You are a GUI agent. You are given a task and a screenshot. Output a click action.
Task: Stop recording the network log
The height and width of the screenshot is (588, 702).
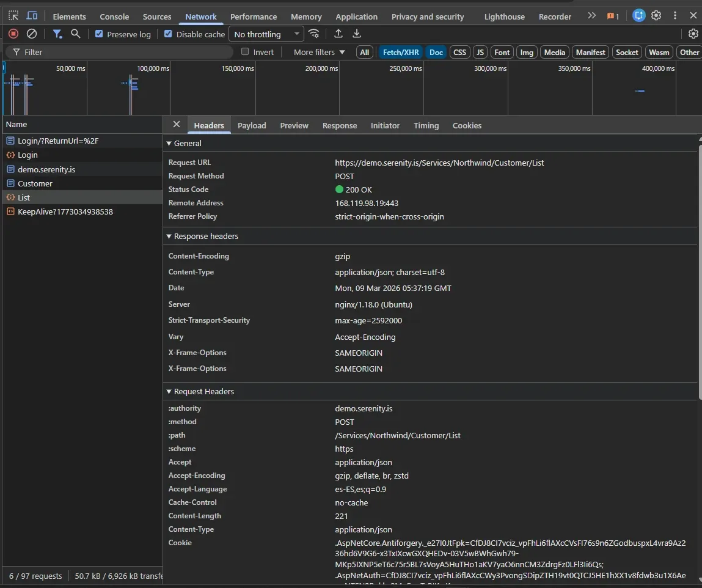pos(13,34)
